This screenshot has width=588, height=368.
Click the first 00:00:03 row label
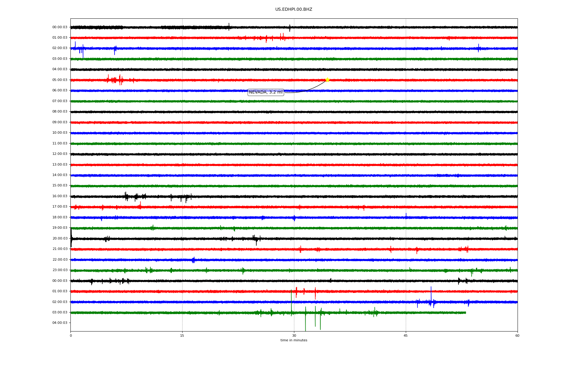(x=60, y=27)
